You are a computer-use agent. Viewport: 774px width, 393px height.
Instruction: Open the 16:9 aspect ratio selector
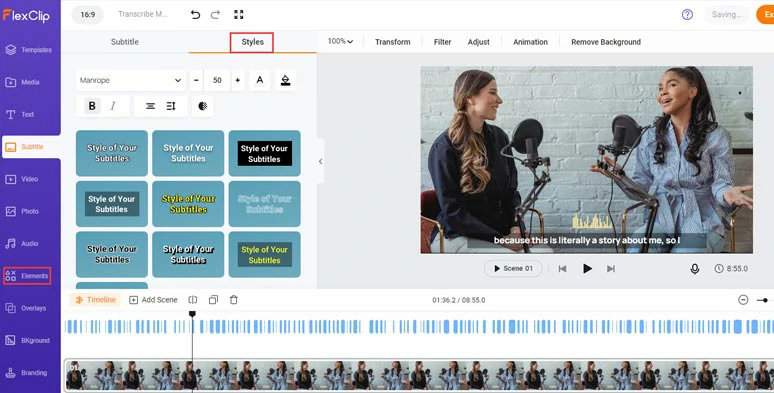click(87, 14)
